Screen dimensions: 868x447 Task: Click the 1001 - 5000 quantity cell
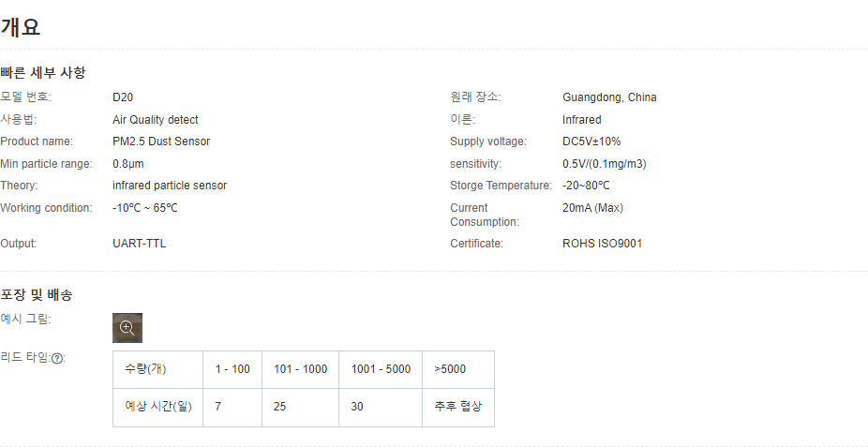point(381,369)
